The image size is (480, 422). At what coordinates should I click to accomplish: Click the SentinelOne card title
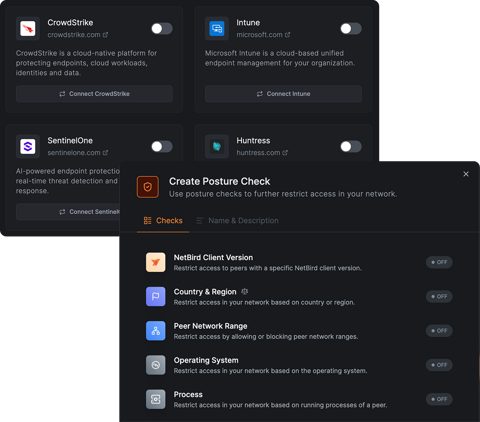point(70,141)
